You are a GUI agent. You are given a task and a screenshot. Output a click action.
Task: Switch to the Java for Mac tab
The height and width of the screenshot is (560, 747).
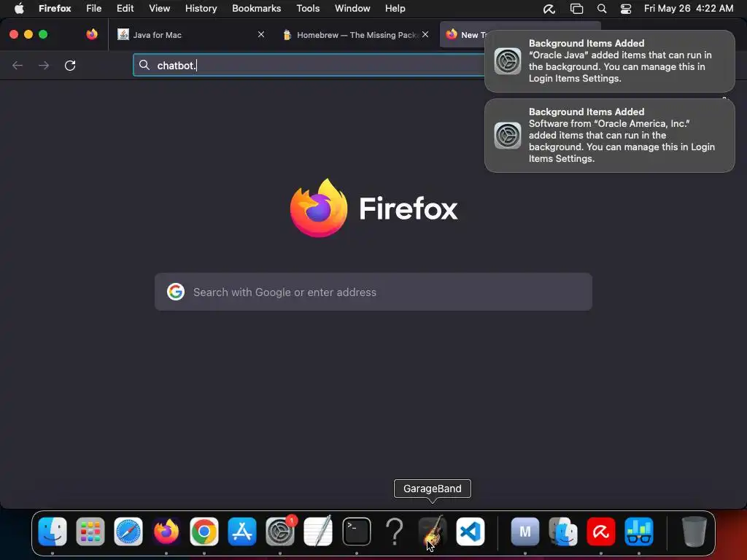[x=190, y=35]
